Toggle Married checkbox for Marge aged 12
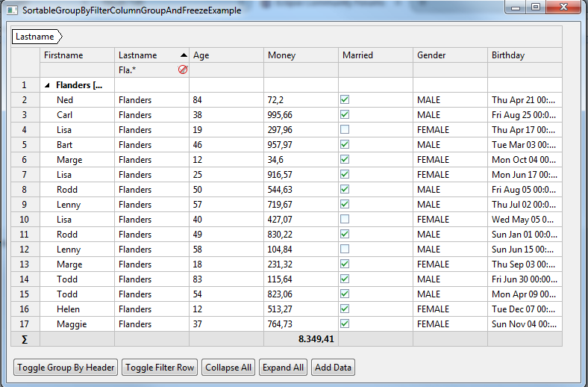The image size is (588, 387). [x=345, y=160]
